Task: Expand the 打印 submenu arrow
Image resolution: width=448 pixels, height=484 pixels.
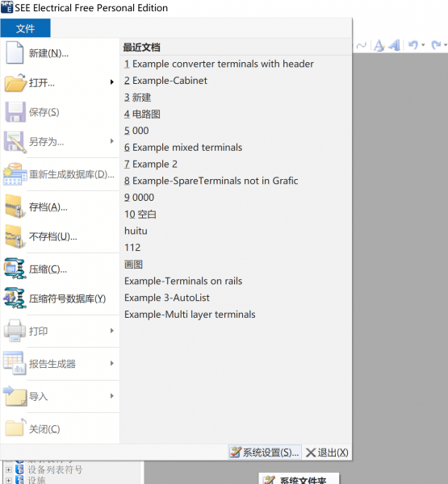Action: click(112, 331)
